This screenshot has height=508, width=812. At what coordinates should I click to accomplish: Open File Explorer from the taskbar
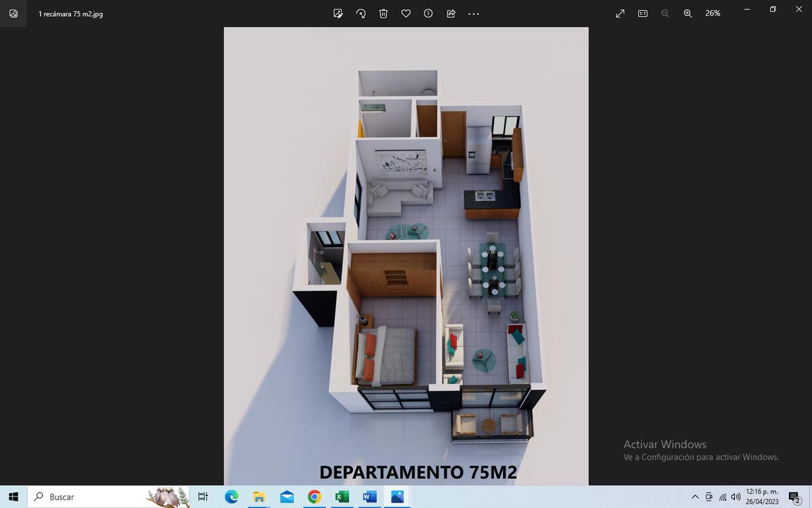[259, 497]
